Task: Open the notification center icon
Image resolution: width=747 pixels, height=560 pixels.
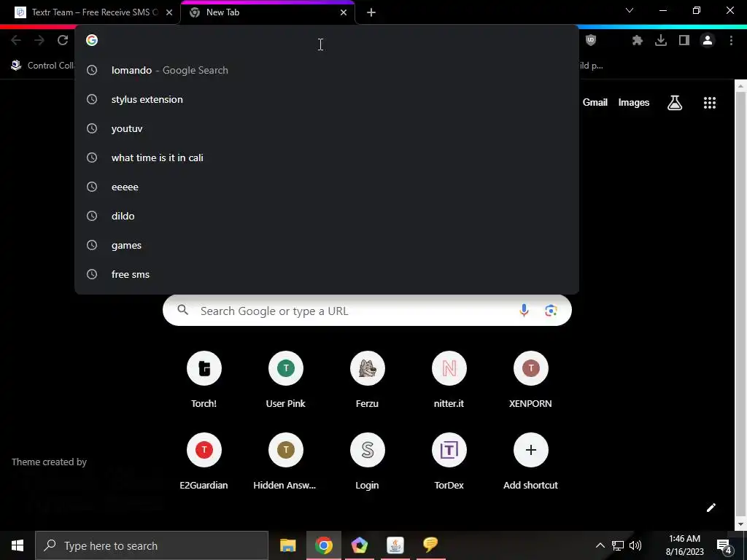Action: 724,545
